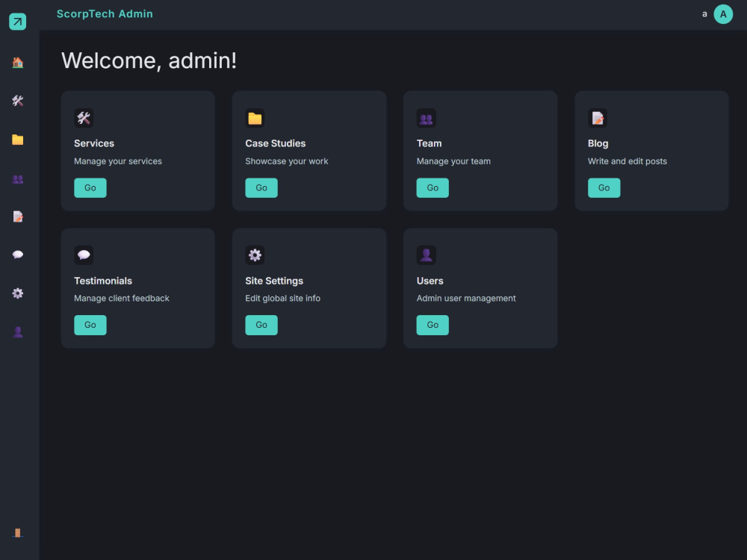Click the tools icon on Services card
Image resolution: width=747 pixels, height=560 pixels.
pos(84,118)
